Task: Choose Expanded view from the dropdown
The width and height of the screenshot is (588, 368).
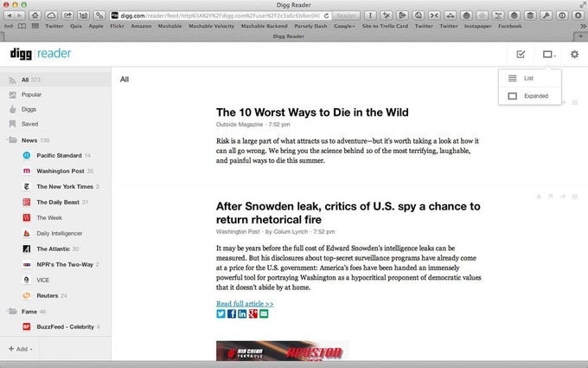Action: (x=529, y=96)
